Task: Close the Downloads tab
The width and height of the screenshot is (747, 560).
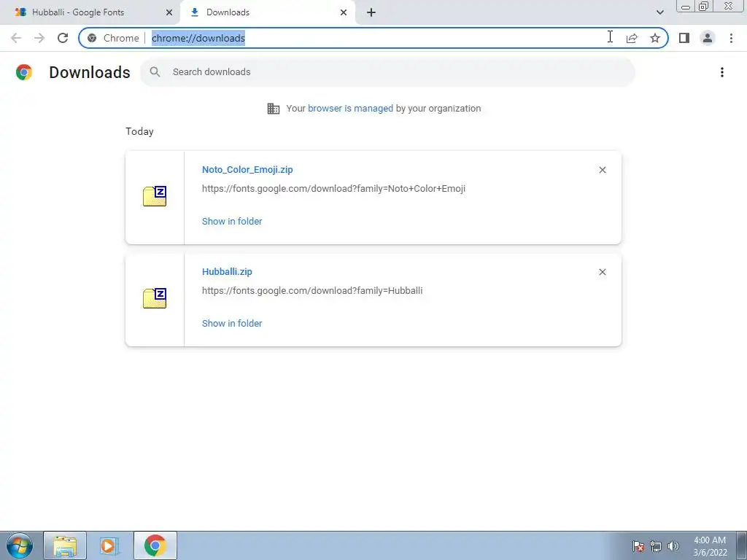Action: pyautogui.click(x=344, y=12)
